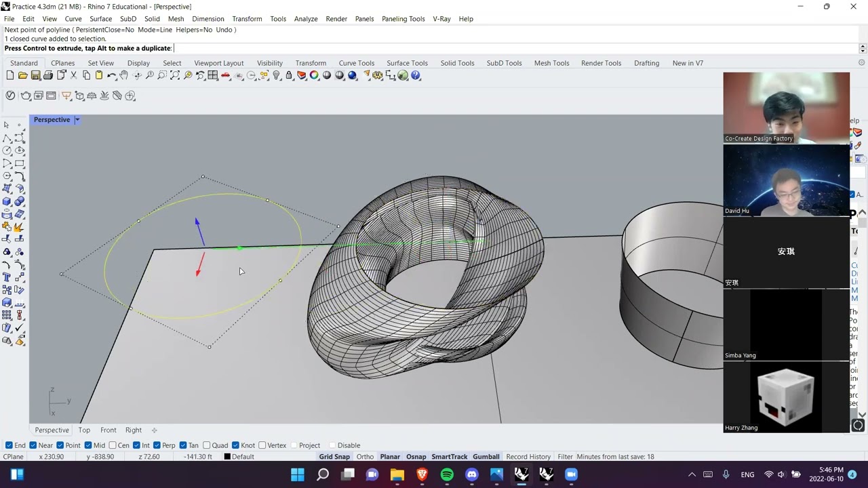This screenshot has width=868, height=488.
Task: Select the Box solid tool in left sidebar
Action: pyautogui.click(x=7, y=201)
